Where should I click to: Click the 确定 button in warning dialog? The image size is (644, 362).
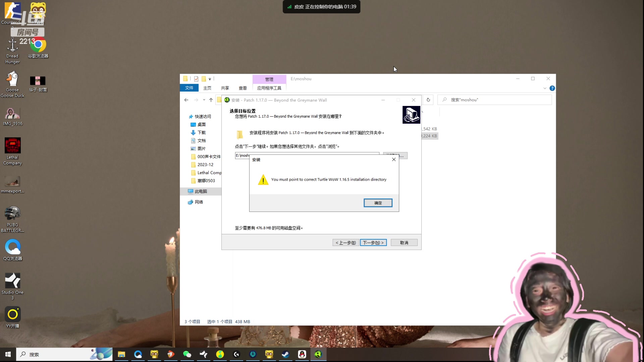tap(378, 202)
